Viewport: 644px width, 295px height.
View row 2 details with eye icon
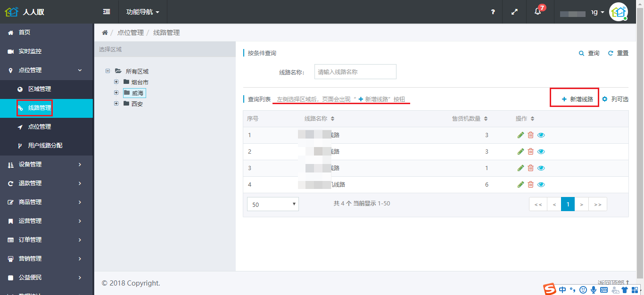[x=541, y=152]
